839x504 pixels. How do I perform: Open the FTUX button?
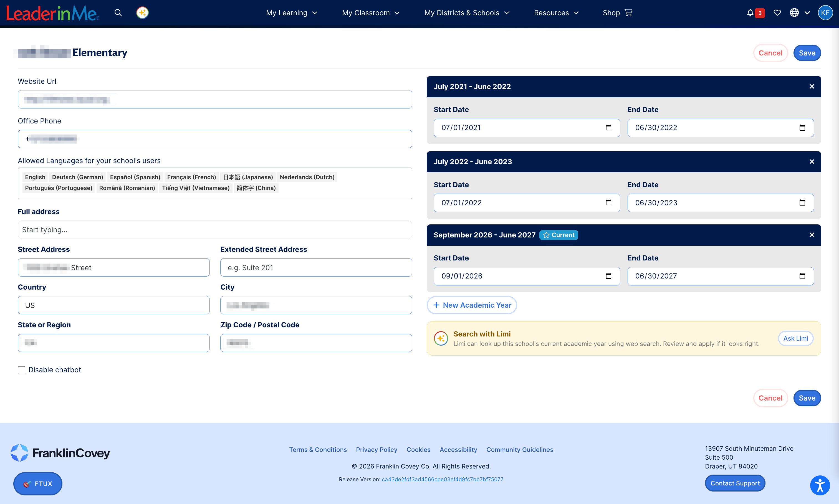38,484
